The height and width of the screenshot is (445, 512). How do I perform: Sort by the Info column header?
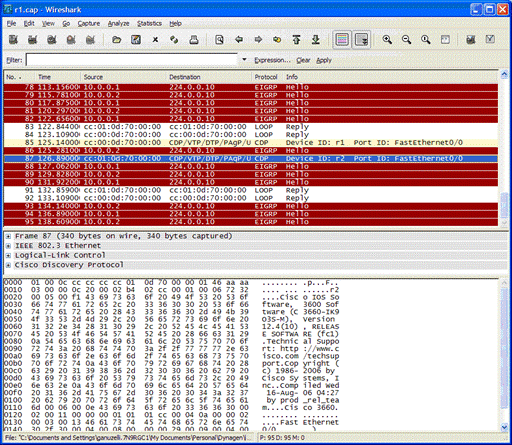click(x=390, y=77)
